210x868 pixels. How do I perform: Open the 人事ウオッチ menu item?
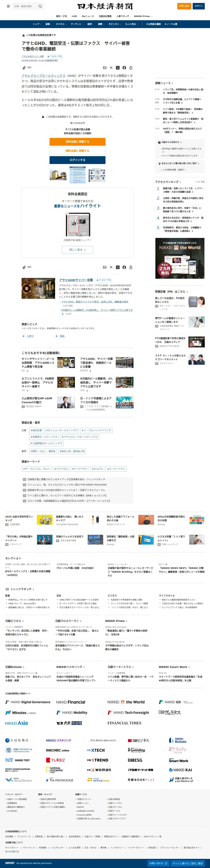coord(122,16)
